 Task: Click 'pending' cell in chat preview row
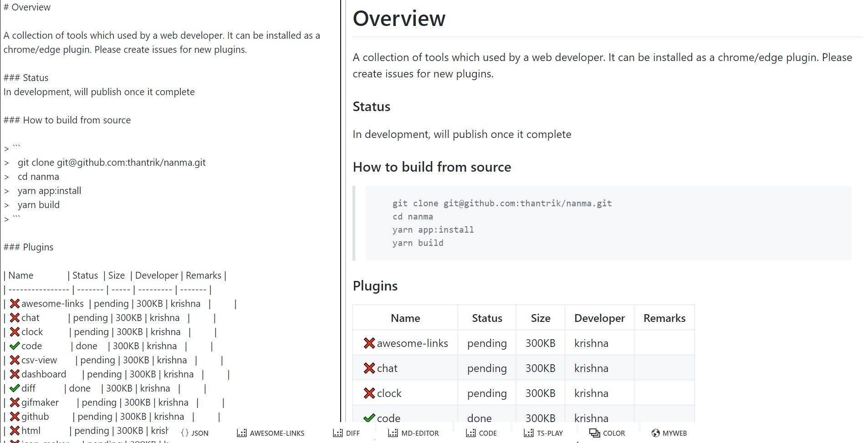click(487, 368)
